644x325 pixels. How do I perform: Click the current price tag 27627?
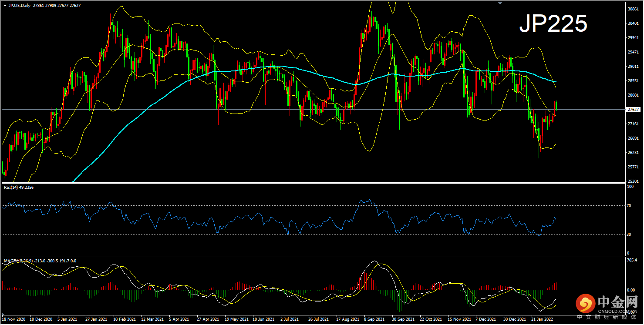click(633, 110)
